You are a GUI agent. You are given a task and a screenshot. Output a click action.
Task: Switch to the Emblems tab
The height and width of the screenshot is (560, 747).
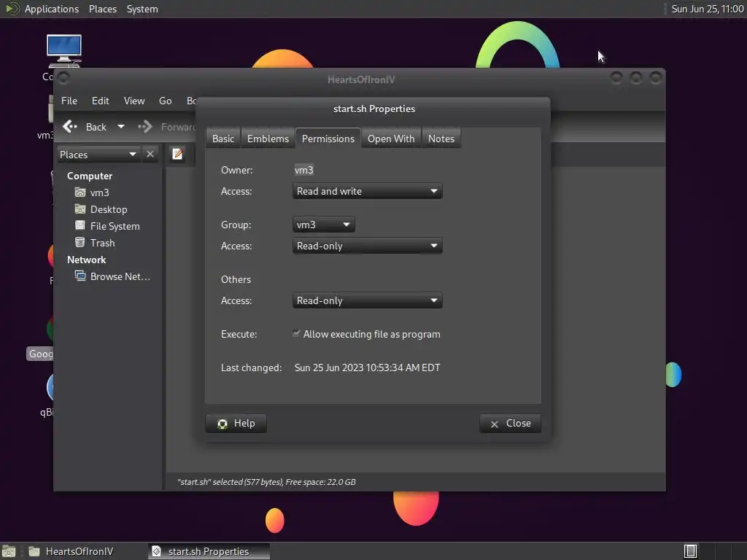pos(268,139)
